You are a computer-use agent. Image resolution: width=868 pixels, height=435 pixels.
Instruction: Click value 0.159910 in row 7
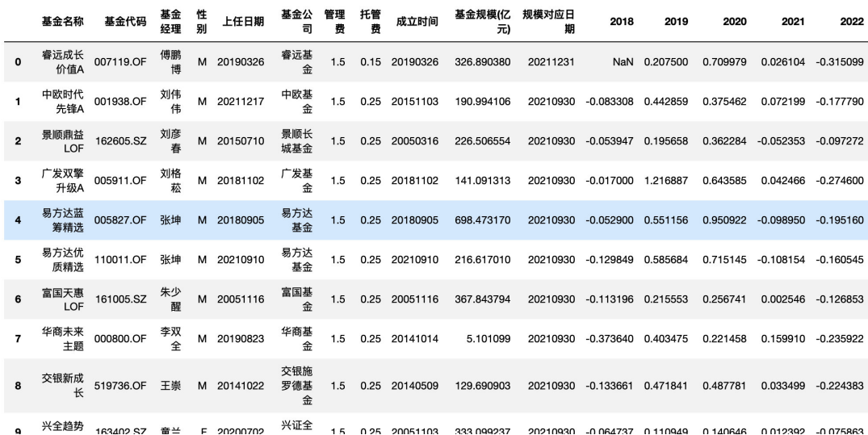(782, 338)
